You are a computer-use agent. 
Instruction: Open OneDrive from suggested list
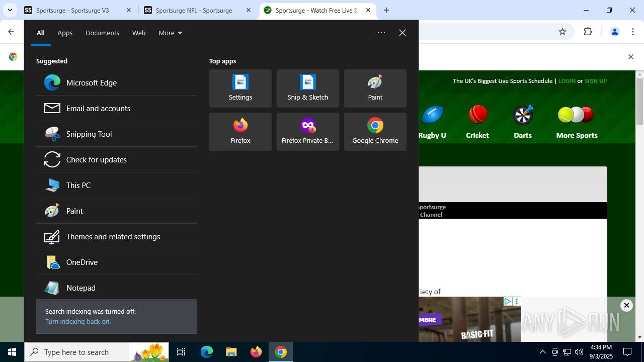coord(117,262)
